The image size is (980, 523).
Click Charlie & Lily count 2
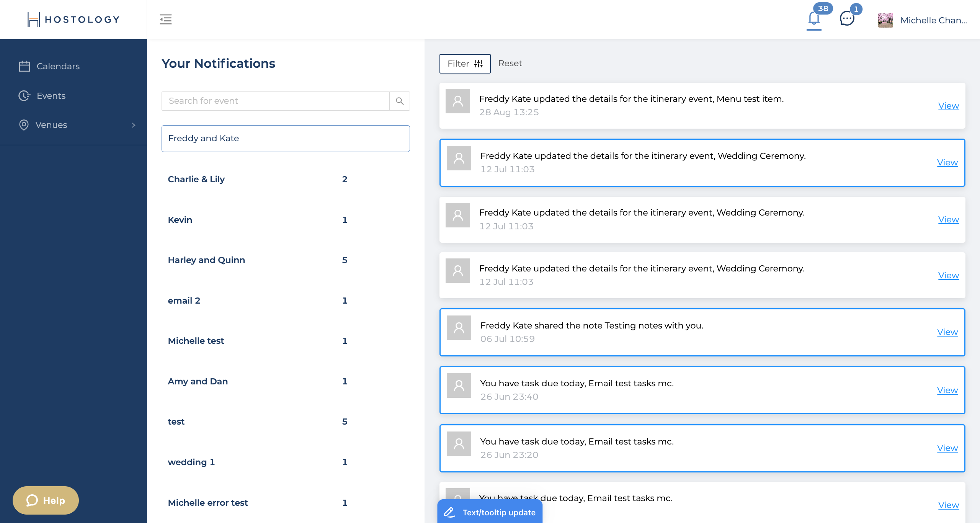(x=345, y=180)
